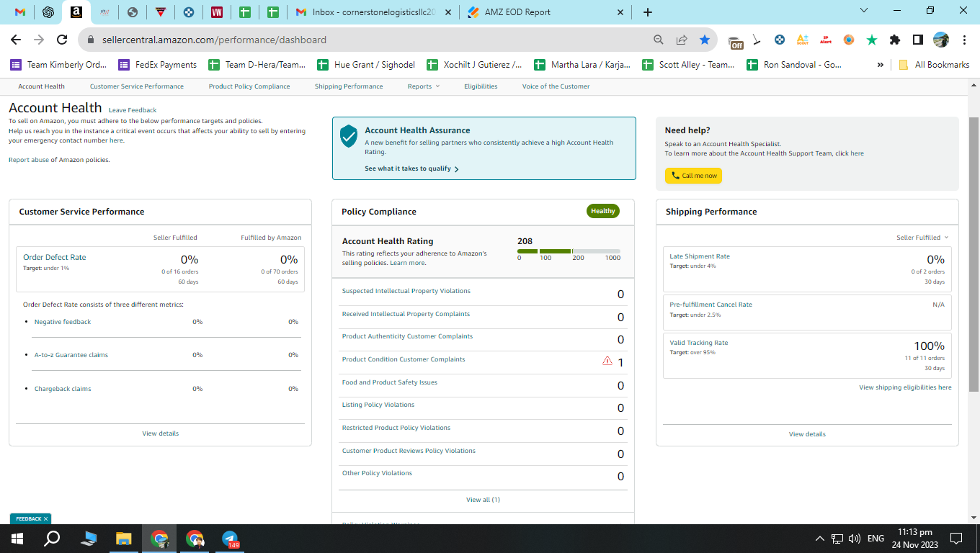
Task: Open a new browser tab
Action: [x=647, y=12]
